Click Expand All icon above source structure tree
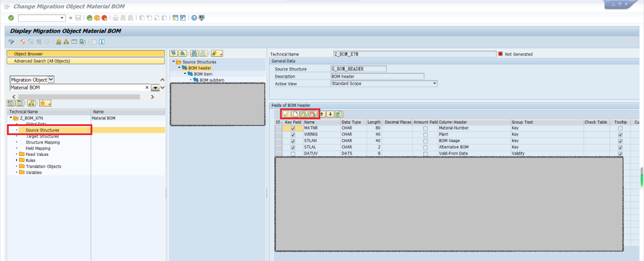Viewport: 644px width, 261px height. click(174, 54)
